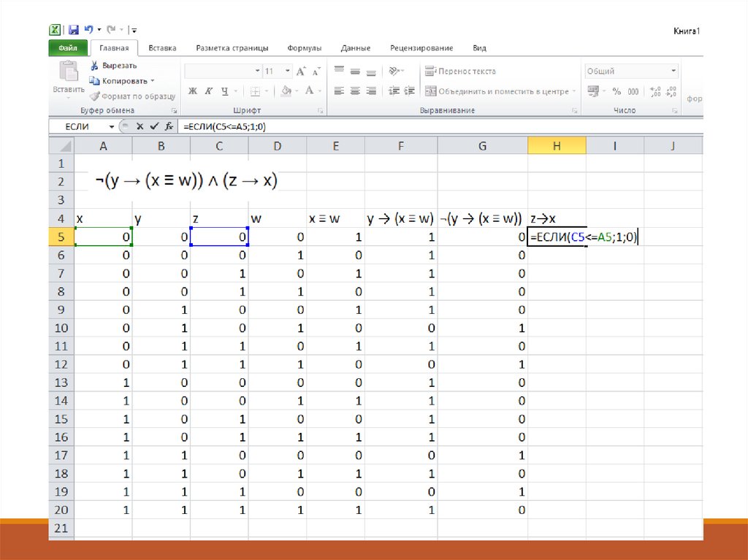
Task: Toggle Wrap text (Перенос текста)
Action: point(460,72)
